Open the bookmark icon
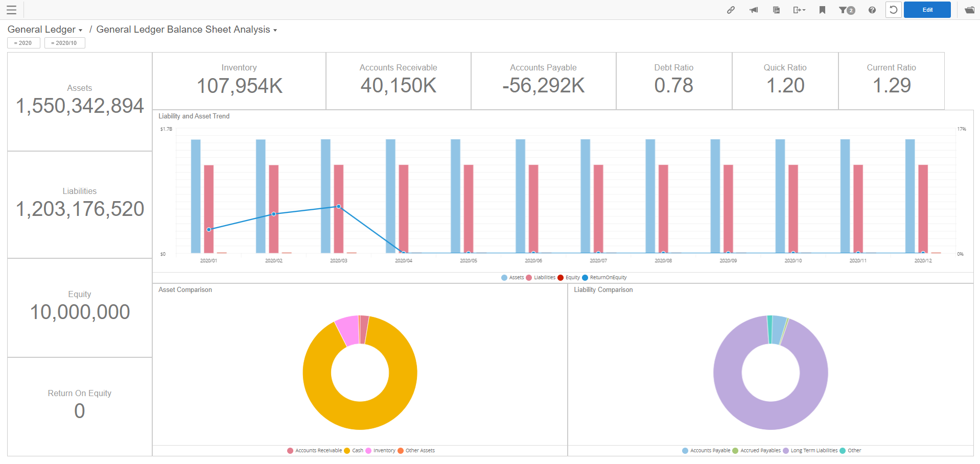 click(822, 10)
